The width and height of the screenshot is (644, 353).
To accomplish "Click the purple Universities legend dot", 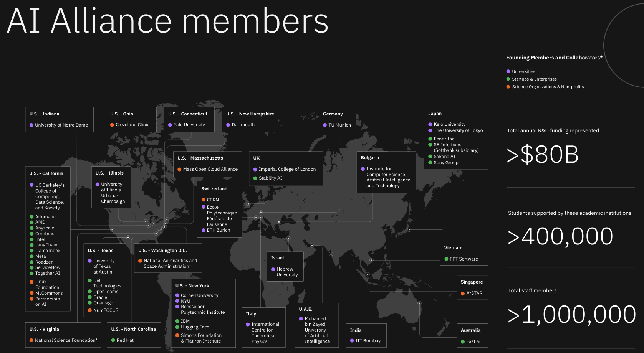I will (508, 71).
